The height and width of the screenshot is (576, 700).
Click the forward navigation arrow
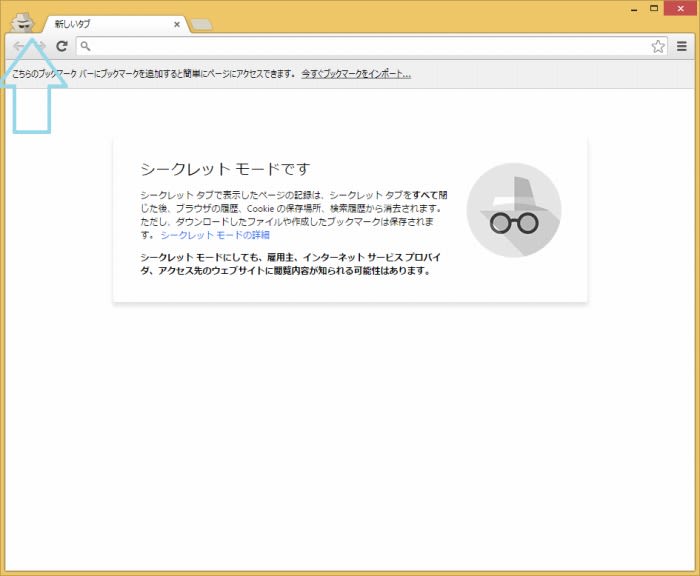coord(40,47)
